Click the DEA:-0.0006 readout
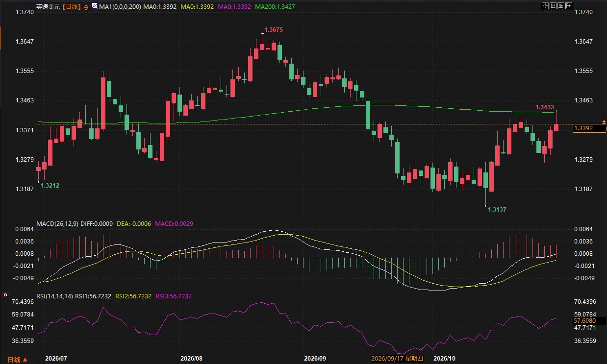This screenshot has width=607, height=364. click(x=134, y=224)
